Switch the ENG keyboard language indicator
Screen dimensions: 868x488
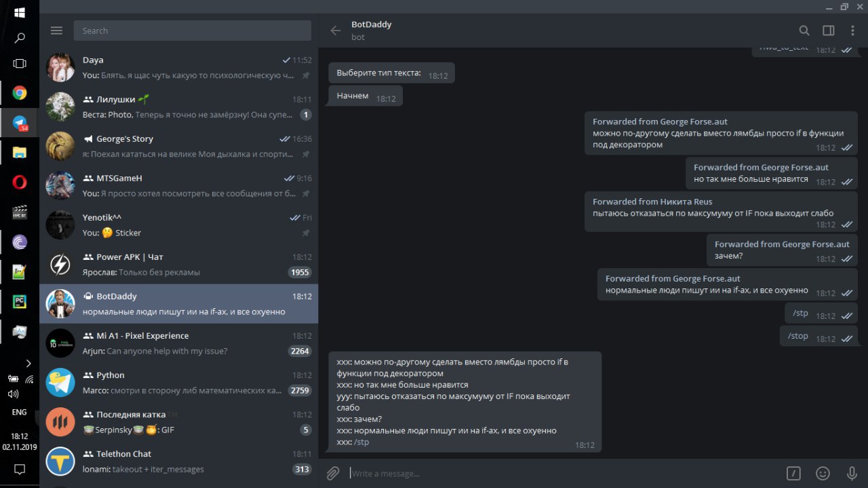20,412
